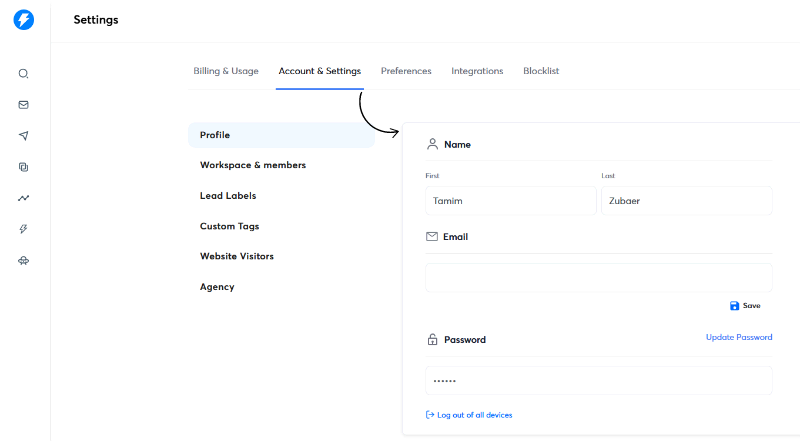Click the Update Password link

click(739, 338)
